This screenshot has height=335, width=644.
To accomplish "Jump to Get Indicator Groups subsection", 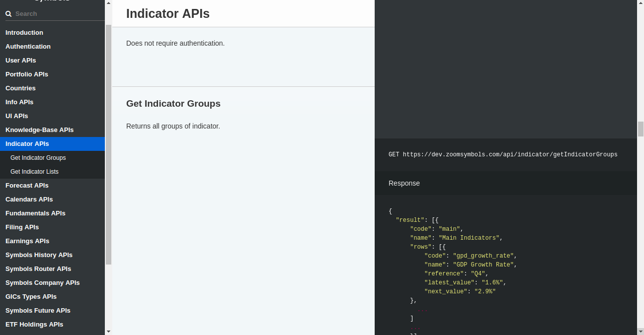I will [x=38, y=158].
